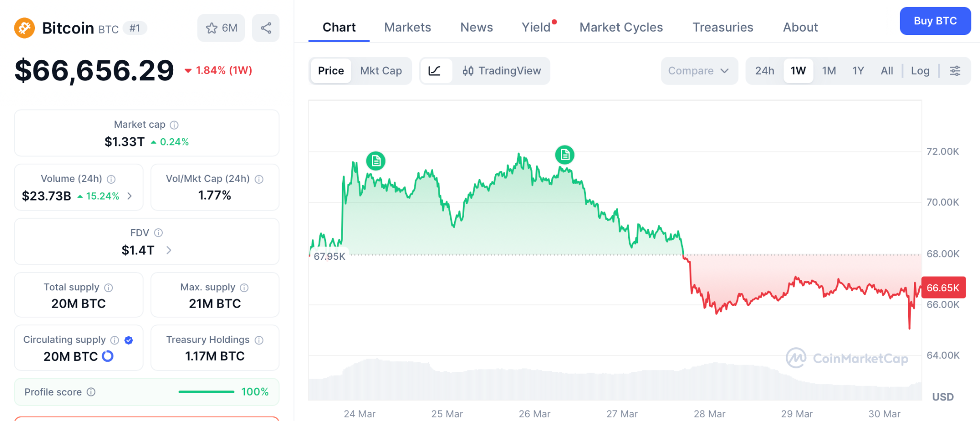Expand Volume (24h) details arrow

click(x=129, y=196)
